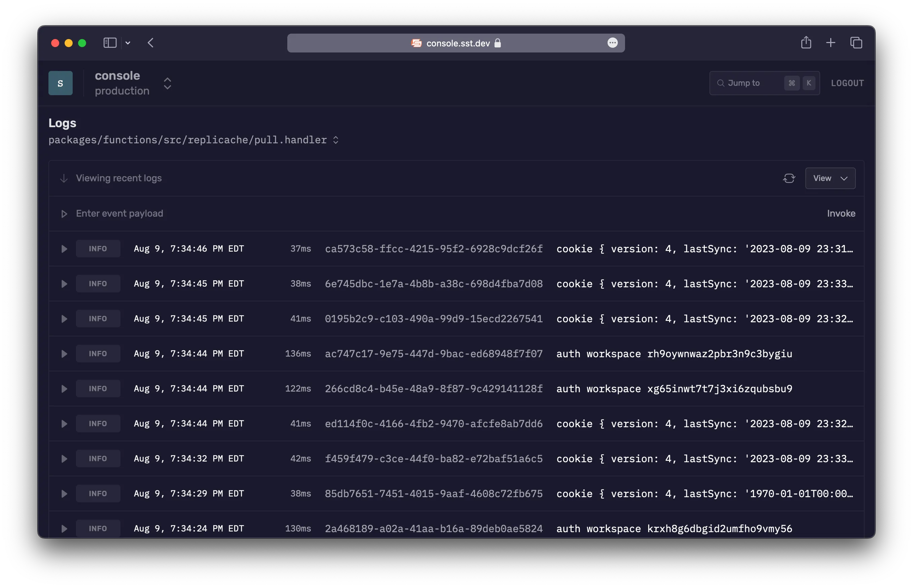Expand the 7:34:29 PM log entry
The height and width of the screenshot is (588, 913).
point(64,494)
